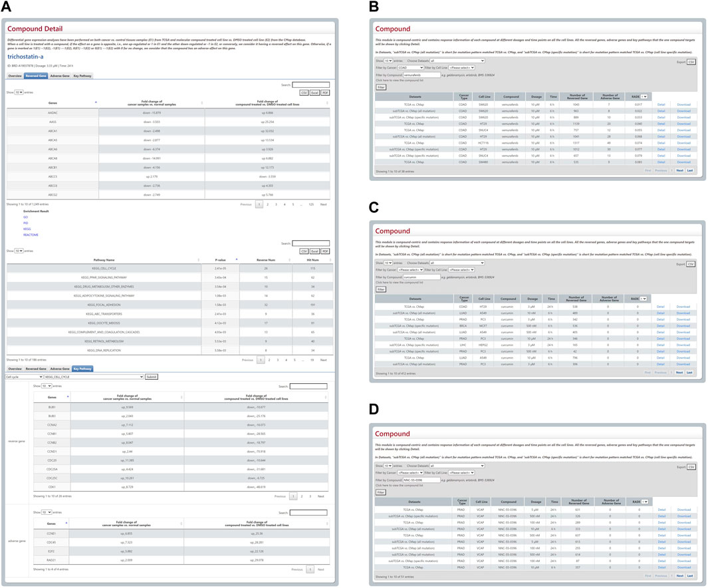Click sort icon beside Hit Num header
Image resolution: width=708 pixels, height=588 pixels.
(x=330, y=260)
